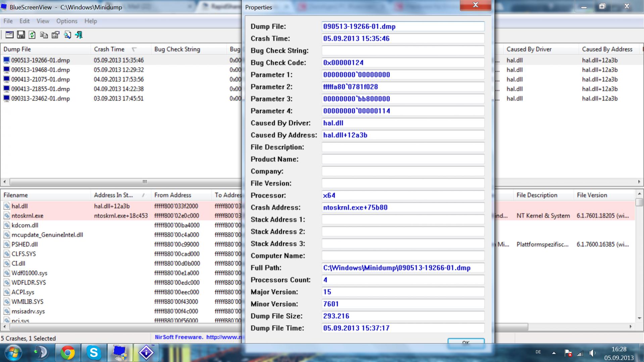This screenshot has height=362, width=644.
Task: Open the Edit menu
Action: click(x=24, y=21)
